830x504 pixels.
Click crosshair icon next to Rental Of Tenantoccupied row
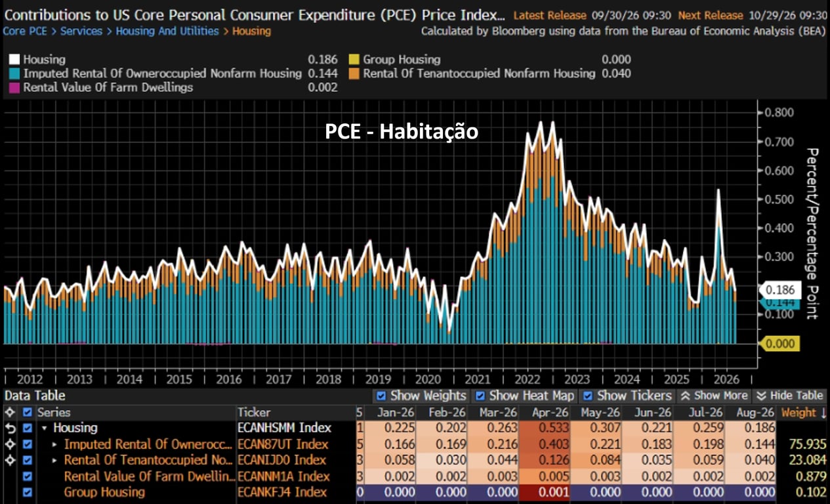point(9,460)
